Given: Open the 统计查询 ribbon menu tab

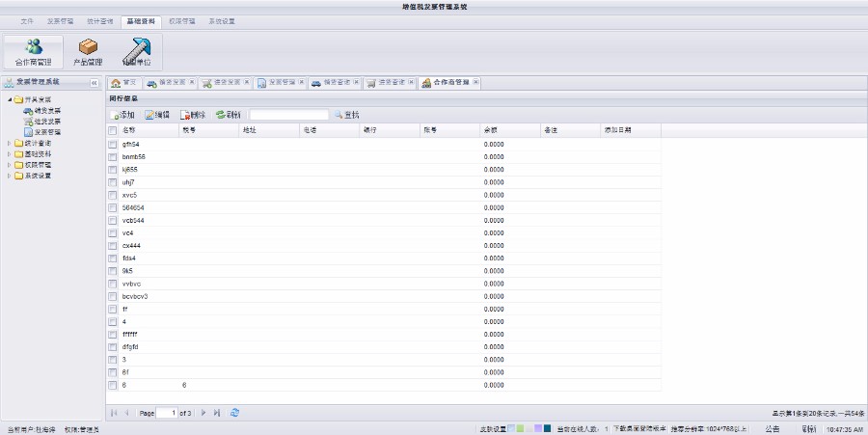Looking at the screenshot, I should pos(100,21).
